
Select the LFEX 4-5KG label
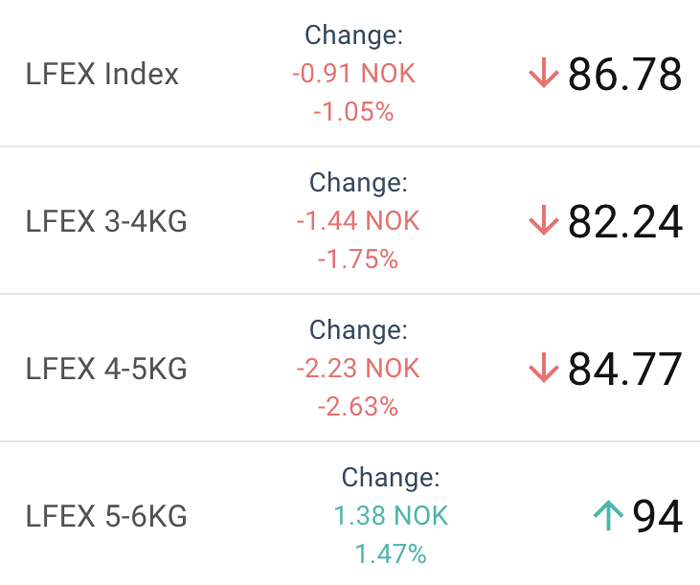point(106,368)
